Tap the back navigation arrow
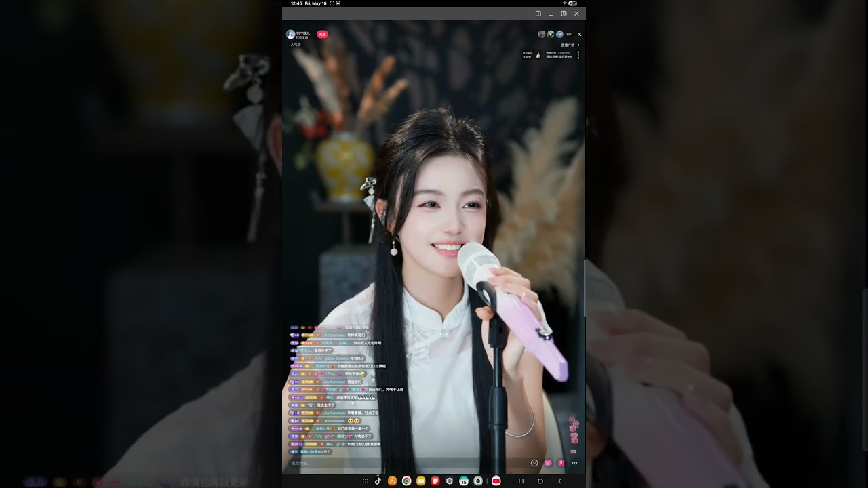The image size is (868, 488). click(x=559, y=481)
